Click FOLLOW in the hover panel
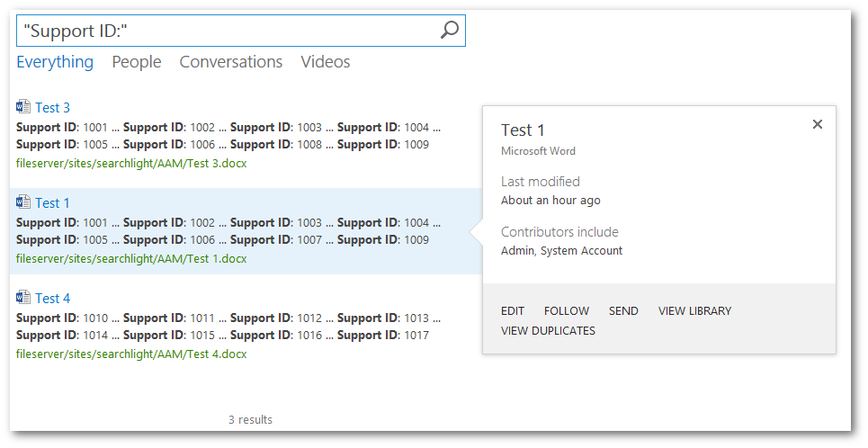This screenshot has width=868, height=448. (567, 311)
